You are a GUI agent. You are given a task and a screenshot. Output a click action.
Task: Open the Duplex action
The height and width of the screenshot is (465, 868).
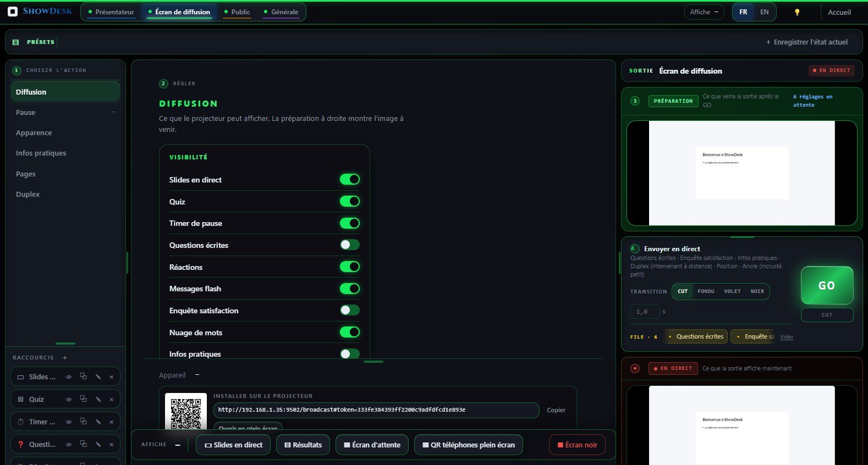[x=65, y=194]
